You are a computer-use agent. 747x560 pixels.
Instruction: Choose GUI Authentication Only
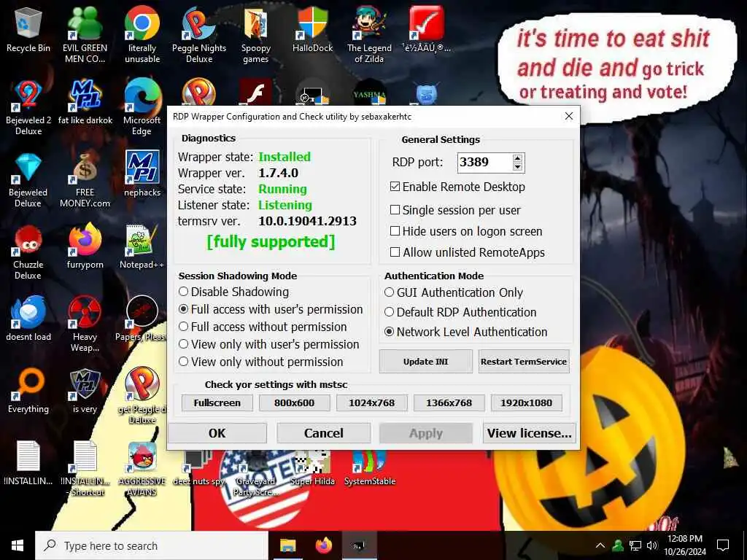[x=390, y=292]
